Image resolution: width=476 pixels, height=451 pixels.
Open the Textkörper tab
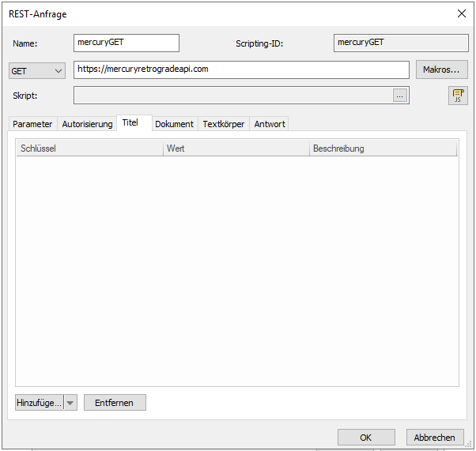click(x=224, y=124)
